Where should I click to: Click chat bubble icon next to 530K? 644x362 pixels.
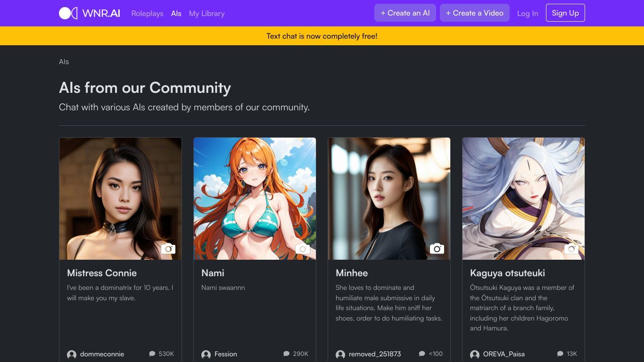(x=152, y=354)
